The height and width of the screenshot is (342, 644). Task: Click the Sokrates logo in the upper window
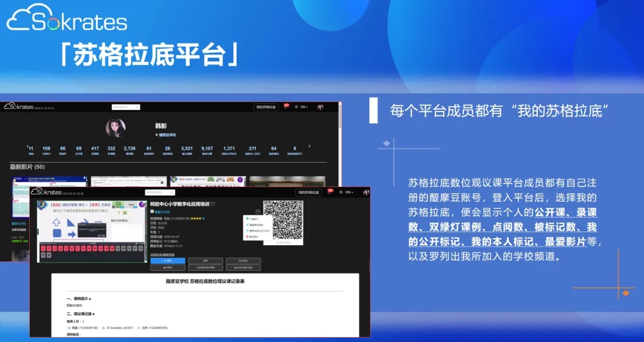pyautogui.click(x=18, y=106)
